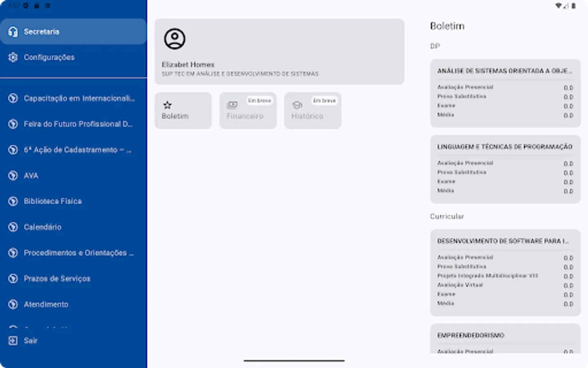
Task: Open the Configurações menu item
Action: click(x=49, y=57)
